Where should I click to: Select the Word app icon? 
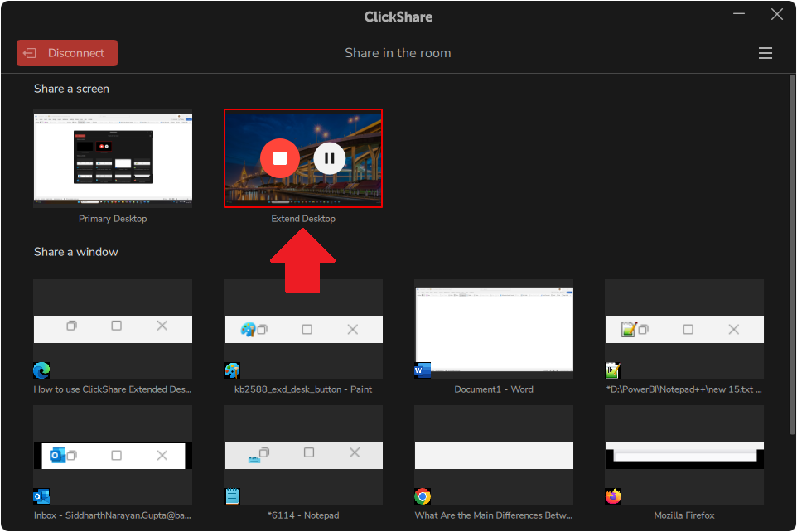423,370
